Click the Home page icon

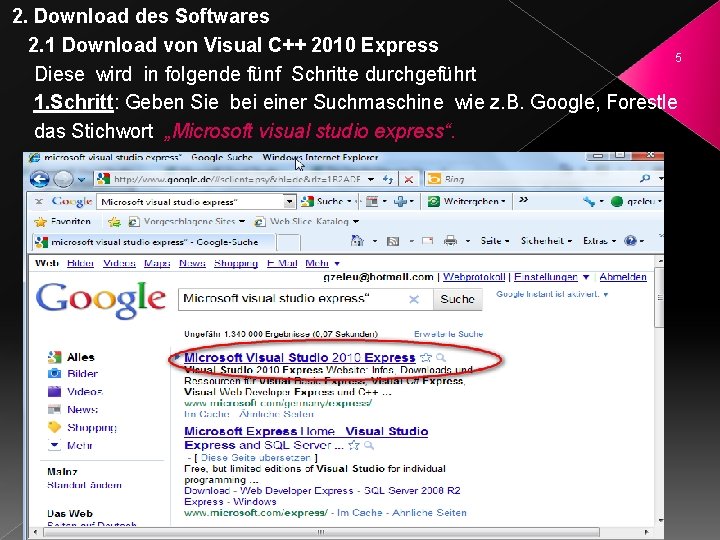click(x=357, y=240)
